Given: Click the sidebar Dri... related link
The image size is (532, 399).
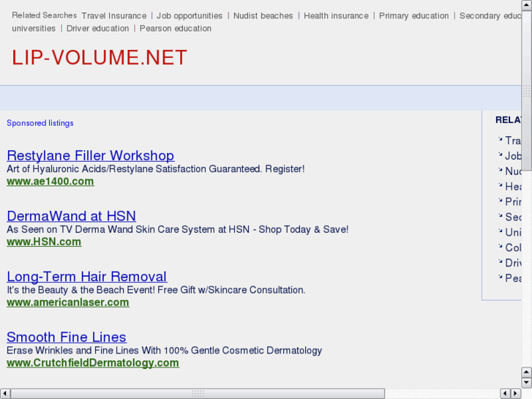Looking at the screenshot, I should (513, 263).
